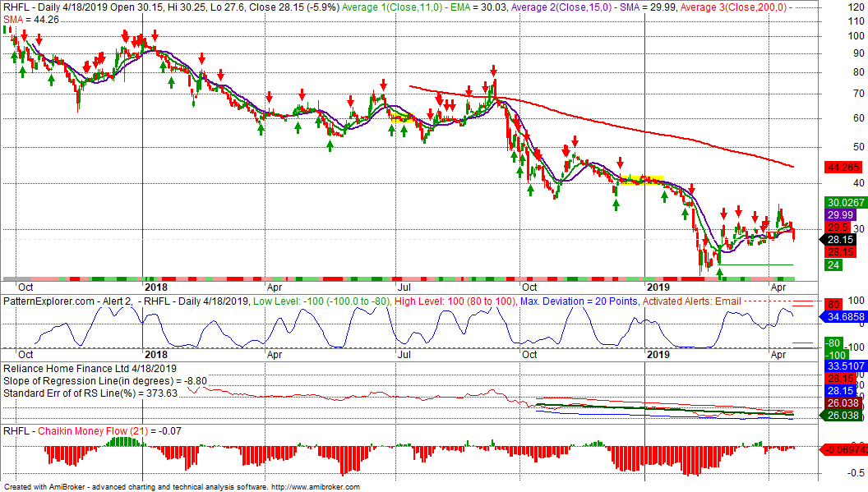The image size is (868, 492).
Task: Click the yellow highlighted zone near Jul 2018
Action: click(402, 117)
